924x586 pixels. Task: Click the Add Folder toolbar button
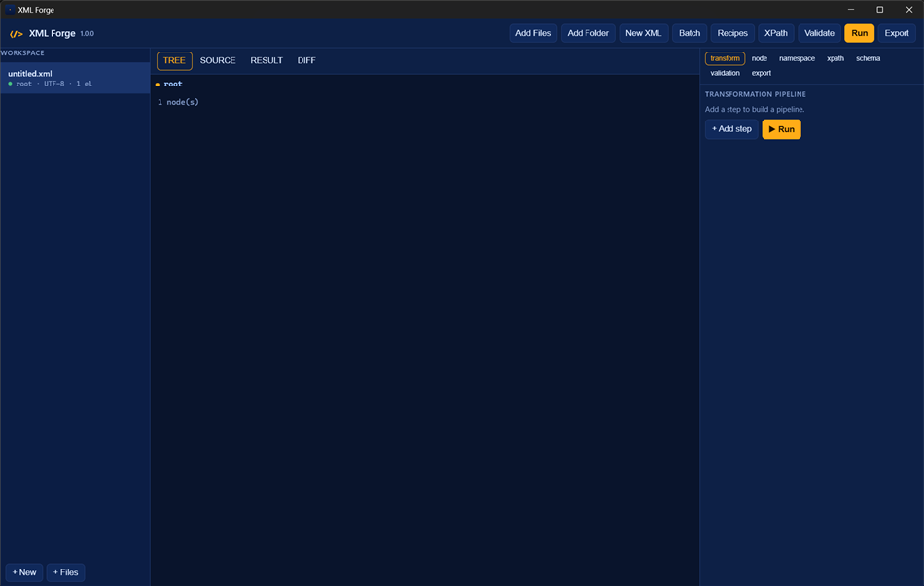coord(587,33)
